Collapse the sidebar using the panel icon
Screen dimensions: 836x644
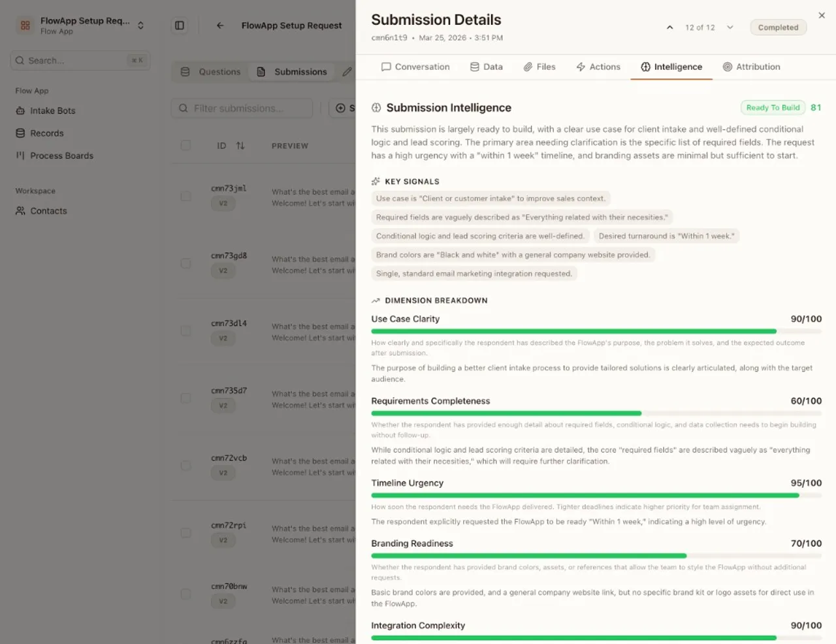(x=180, y=25)
